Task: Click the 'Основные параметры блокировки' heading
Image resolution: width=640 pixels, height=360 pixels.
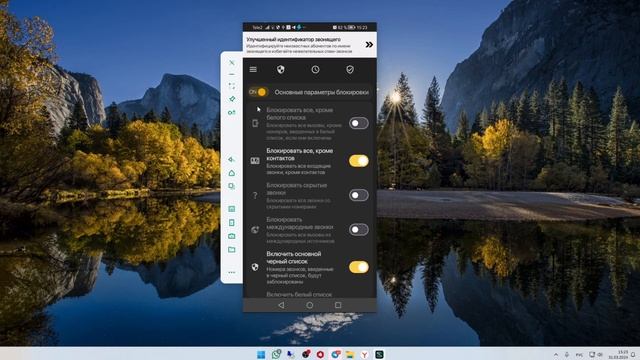Action: pos(322,92)
